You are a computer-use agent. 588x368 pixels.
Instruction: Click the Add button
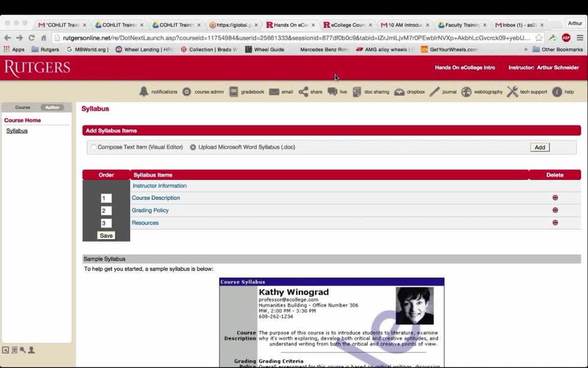tap(539, 148)
